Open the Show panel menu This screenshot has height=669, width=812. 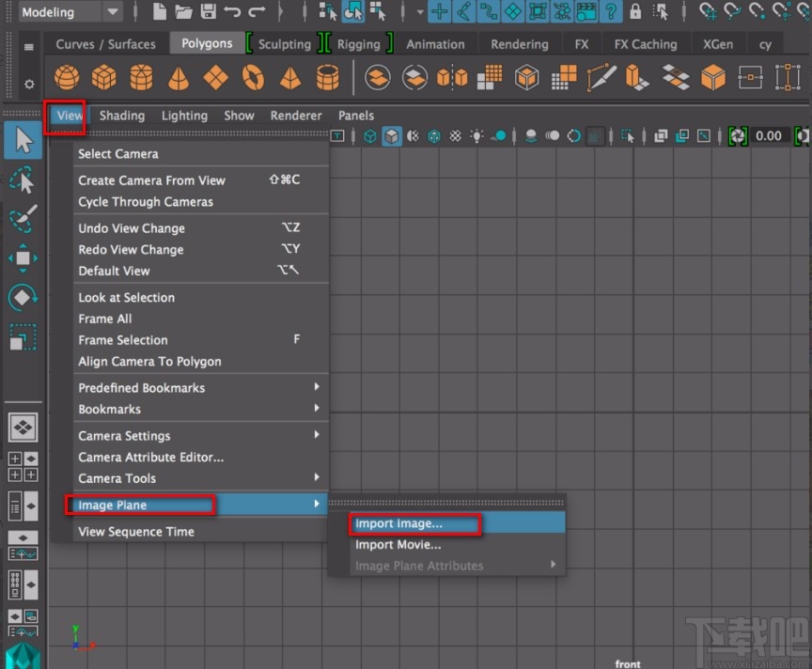239,116
